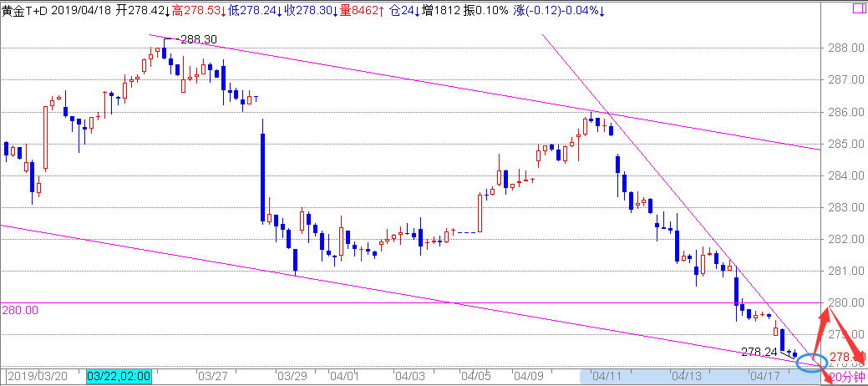
Task: Click the 04/01 date axis label
Action: point(345,377)
